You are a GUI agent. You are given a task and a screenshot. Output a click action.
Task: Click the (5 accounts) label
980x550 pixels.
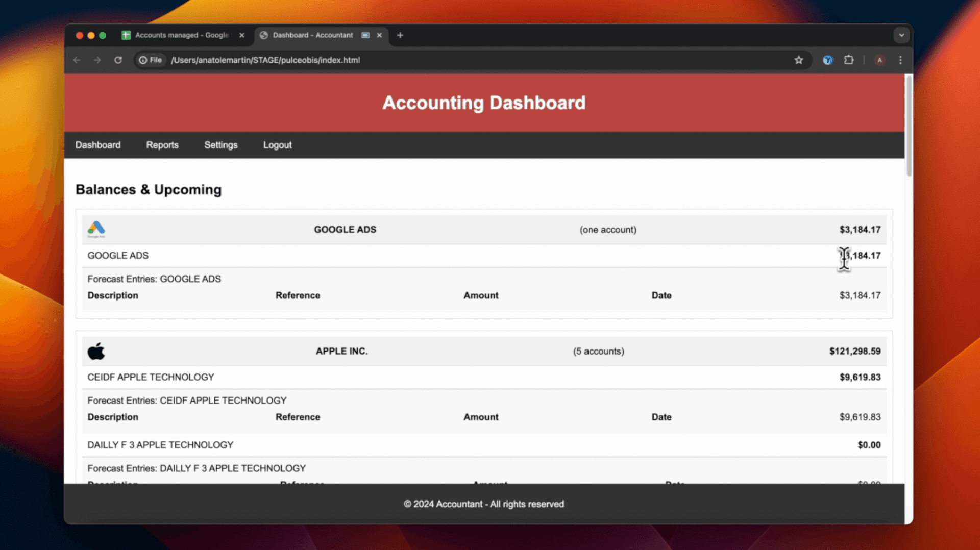(598, 351)
